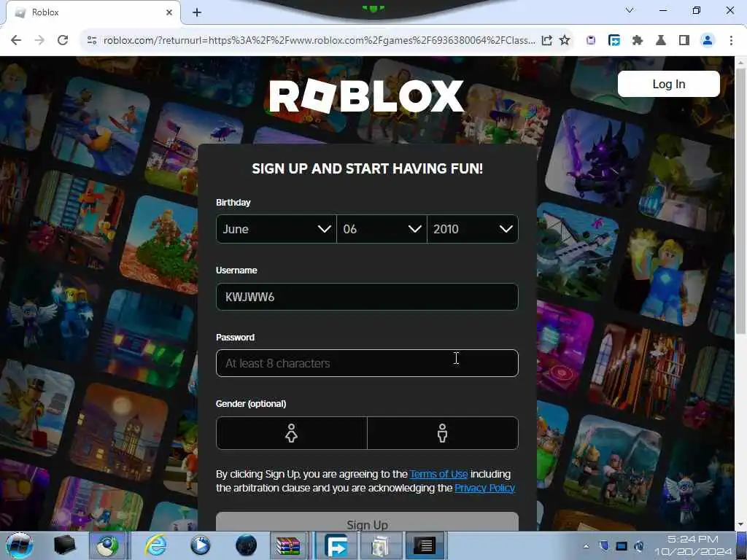Focus the Password input field

click(367, 363)
